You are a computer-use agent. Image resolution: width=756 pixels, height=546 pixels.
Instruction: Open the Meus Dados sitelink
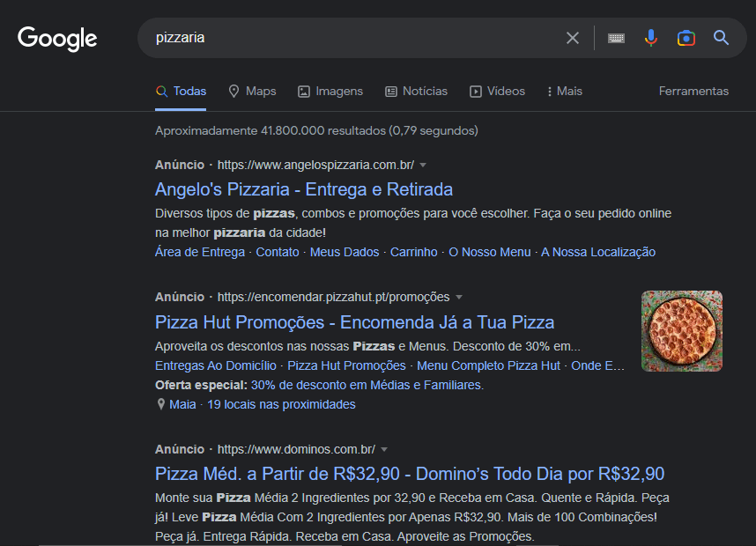pyautogui.click(x=345, y=252)
